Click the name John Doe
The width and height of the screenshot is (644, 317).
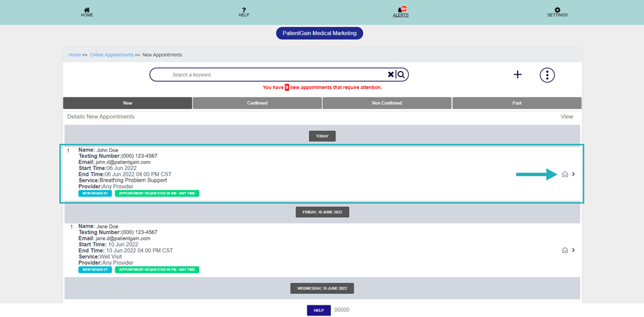[107, 150]
